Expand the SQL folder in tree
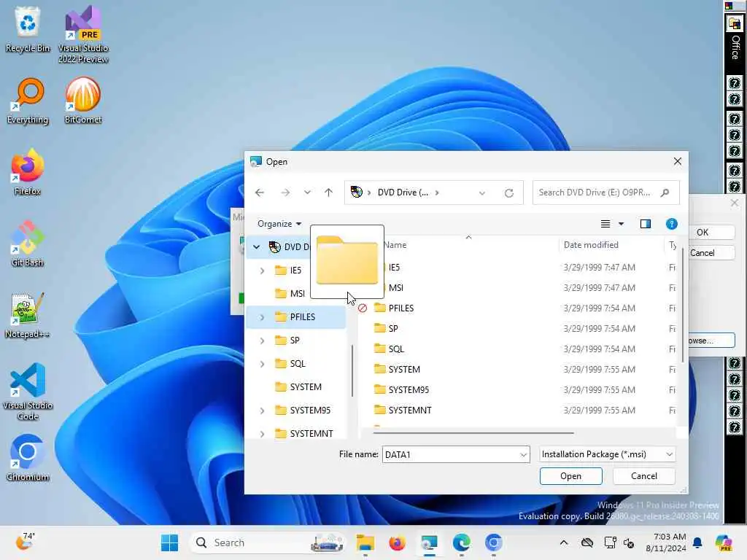The height and width of the screenshot is (560, 747). pos(262,364)
